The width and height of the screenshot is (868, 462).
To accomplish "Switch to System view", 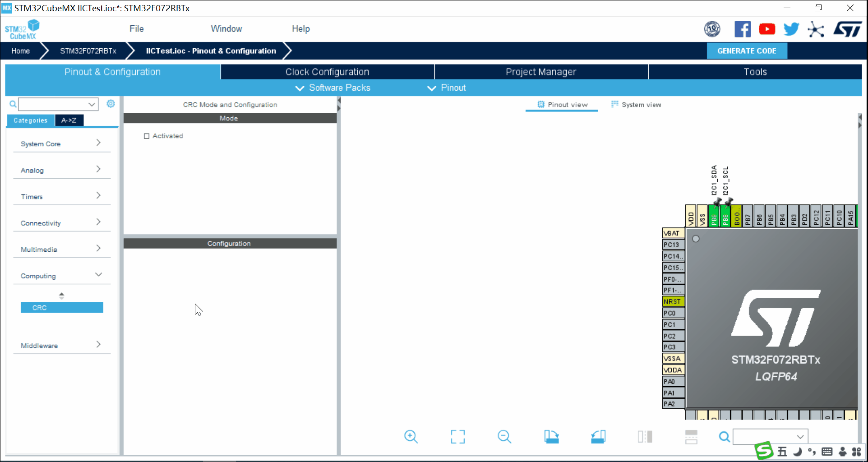I will coord(636,104).
